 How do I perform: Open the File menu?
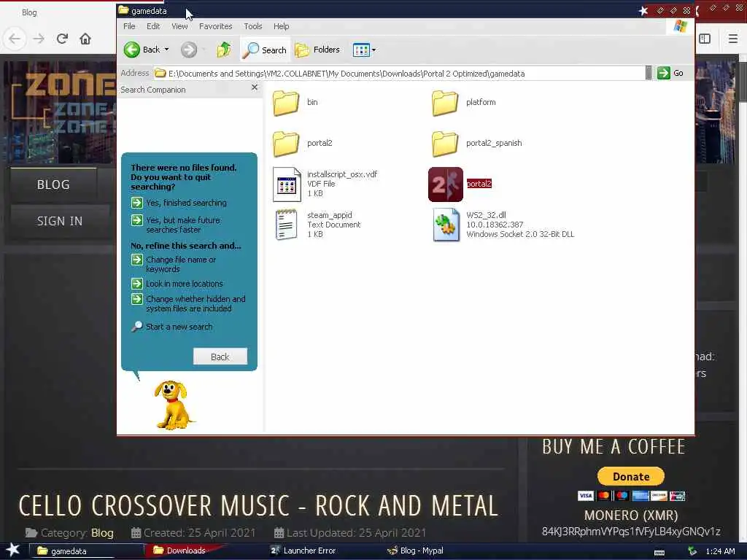pyautogui.click(x=129, y=26)
